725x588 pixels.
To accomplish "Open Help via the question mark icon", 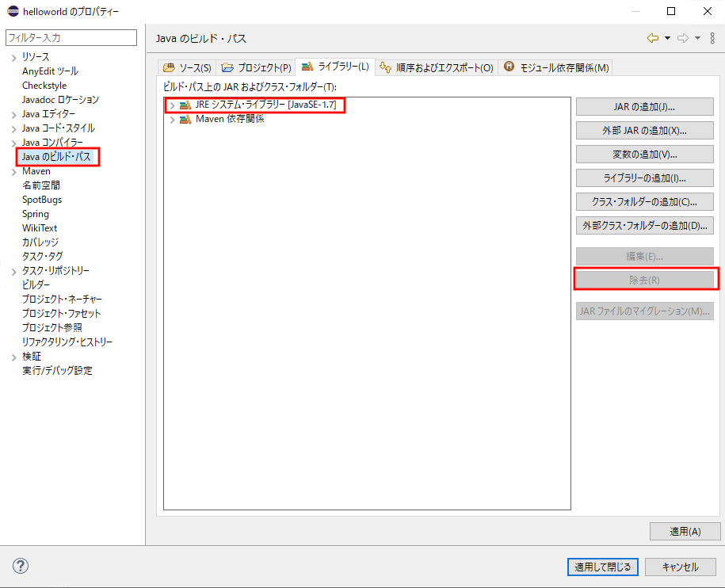I will (21, 566).
